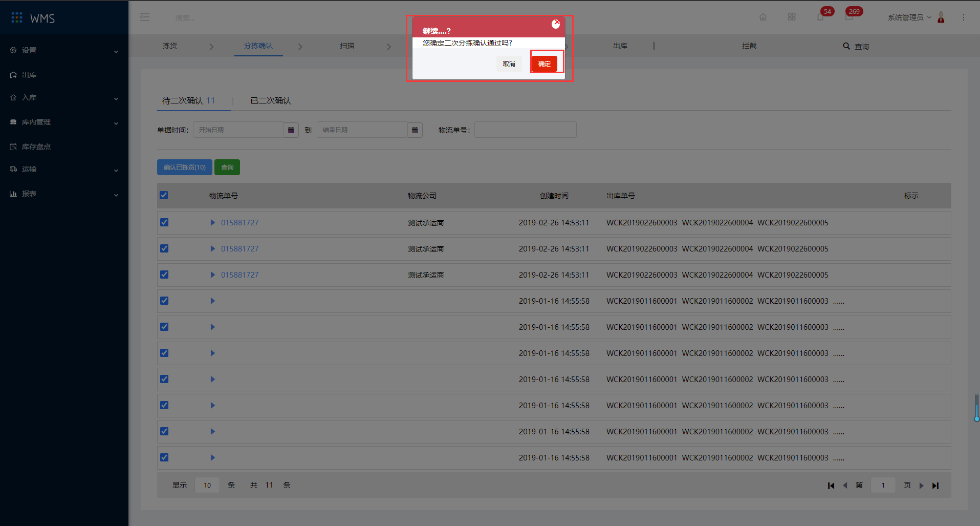The height and width of the screenshot is (526, 980).
Task: Open the grid apps icon in top bar
Action: click(792, 17)
